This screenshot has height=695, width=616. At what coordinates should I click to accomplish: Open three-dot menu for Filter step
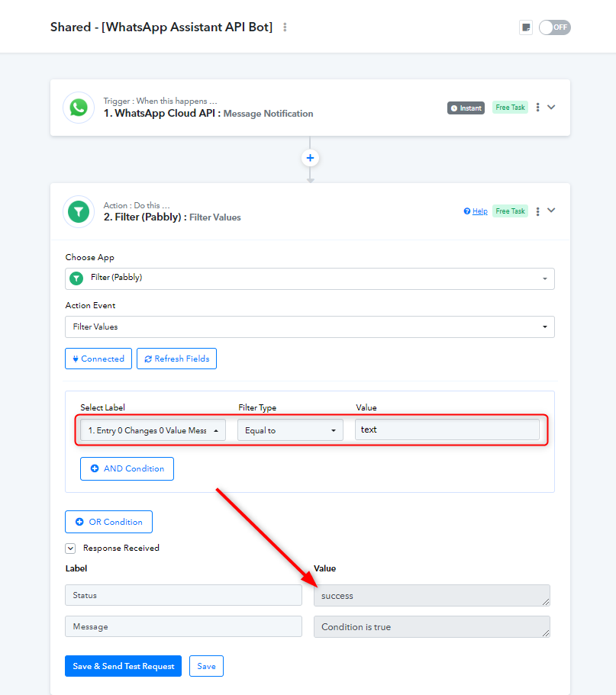click(537, 211)
